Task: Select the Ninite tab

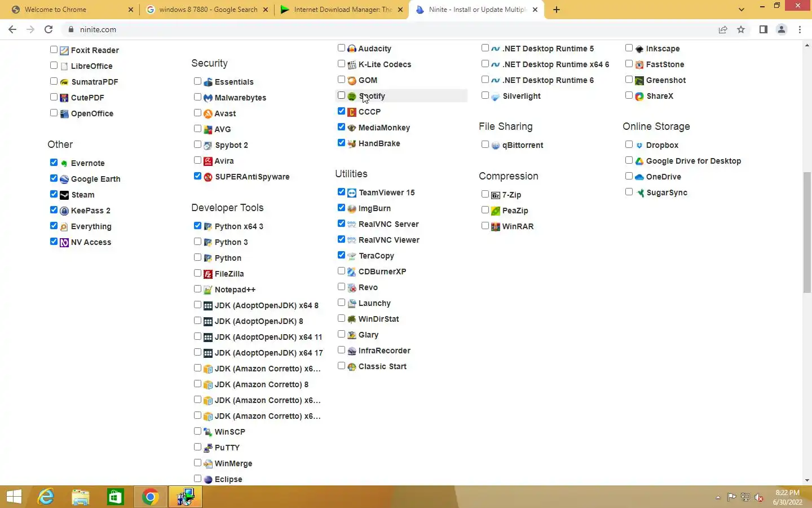Action: click(x=476, y=10)
